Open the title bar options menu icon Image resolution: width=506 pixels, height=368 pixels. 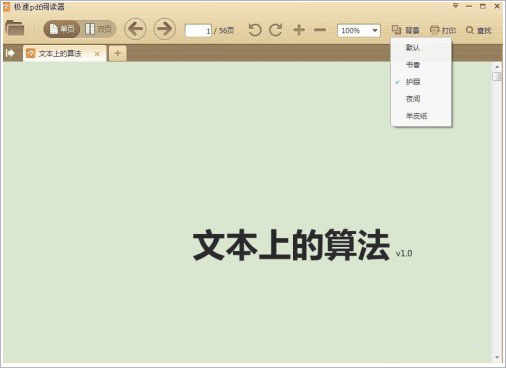pos(455,6)
